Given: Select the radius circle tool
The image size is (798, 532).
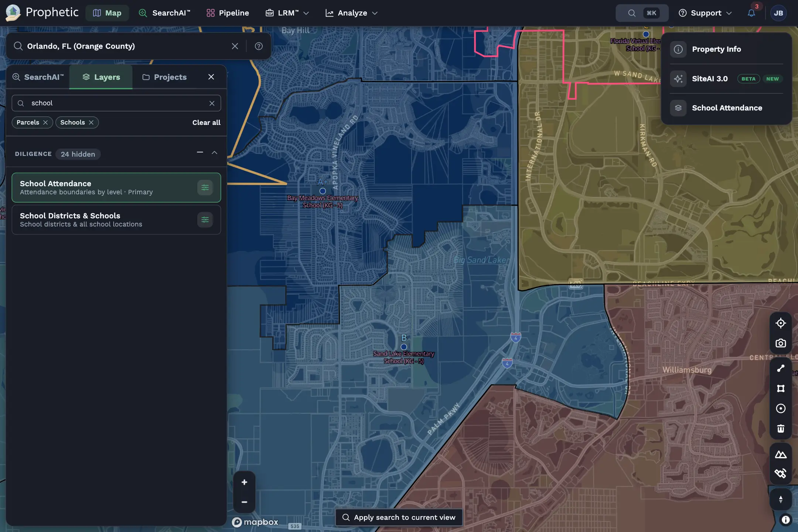Looking at the screenshot, I should [780, 408].
